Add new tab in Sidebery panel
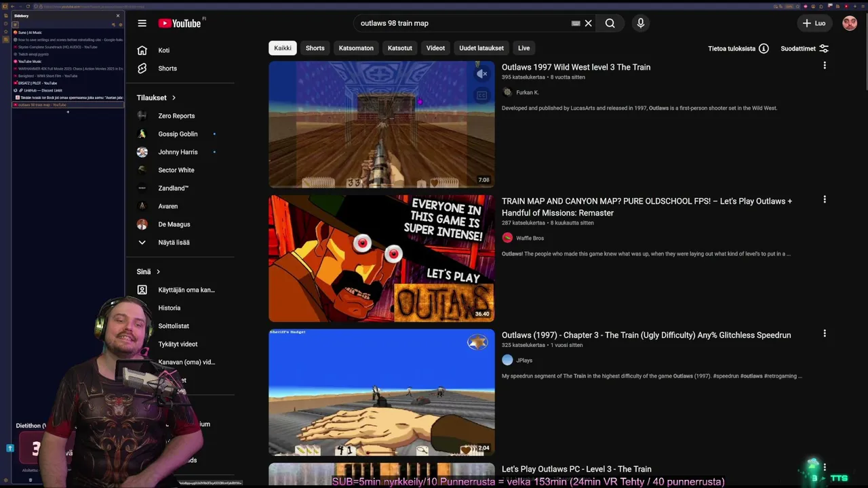The height and width of the screenshot is (488, 868). tap(68, 112)
